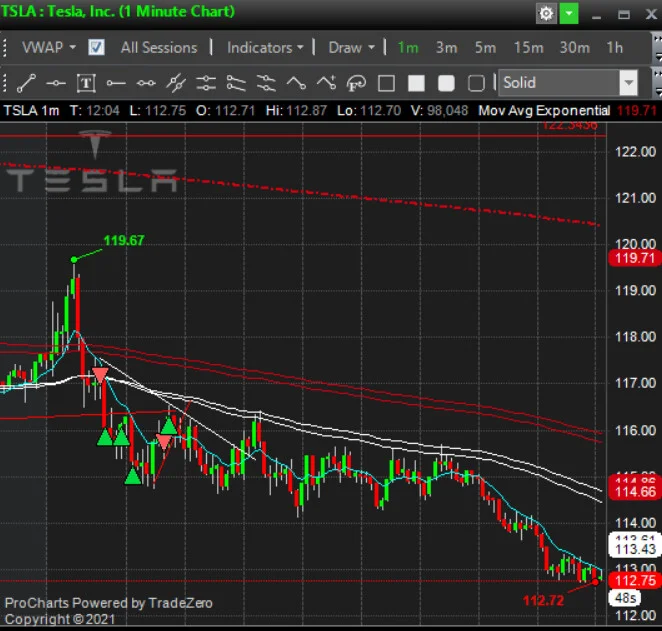Click the 113.43 price axis tag
Viewport: 662px width, 631px height.
[x=635, y=549]
